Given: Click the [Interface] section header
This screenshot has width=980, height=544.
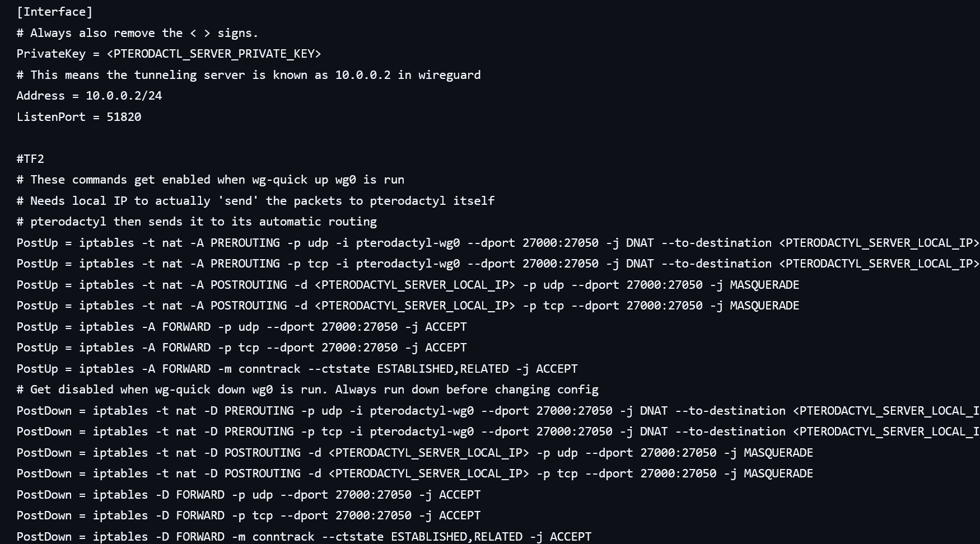Looking at the screenshot, I should coord(54,12).
